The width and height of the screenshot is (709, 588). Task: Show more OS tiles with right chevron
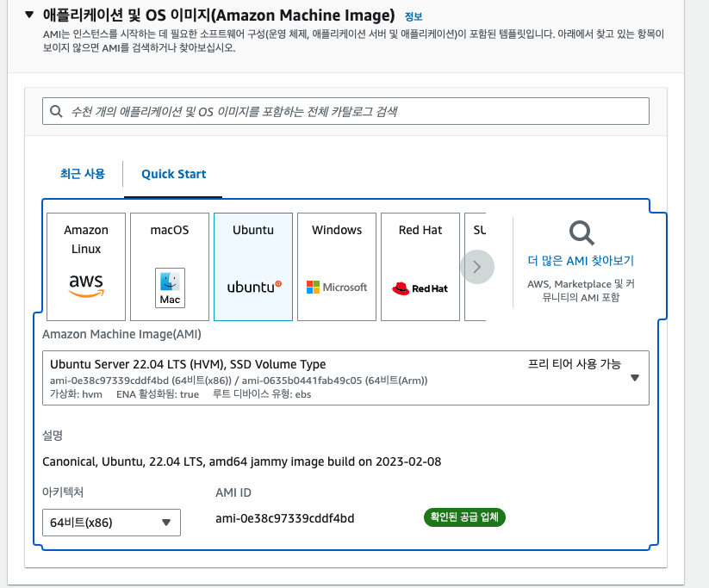coord(477,267)
